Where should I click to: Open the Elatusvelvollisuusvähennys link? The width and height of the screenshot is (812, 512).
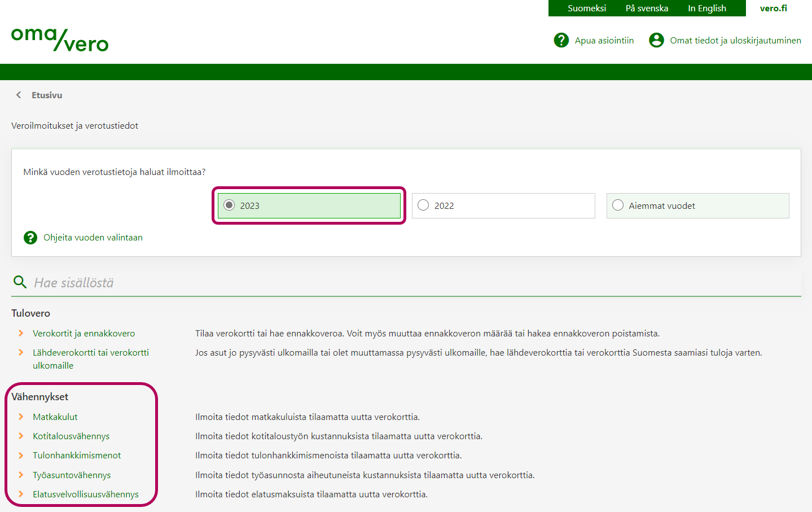[x=85, y=494]
